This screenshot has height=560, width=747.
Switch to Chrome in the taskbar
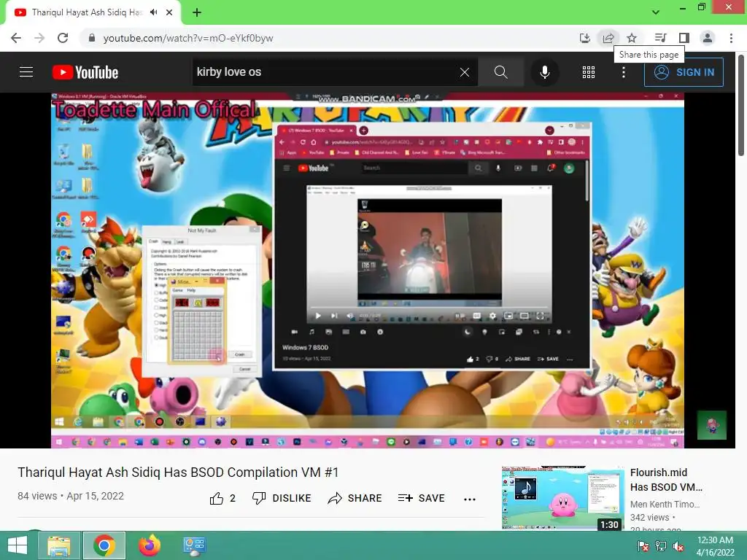[x=104, y=545]
